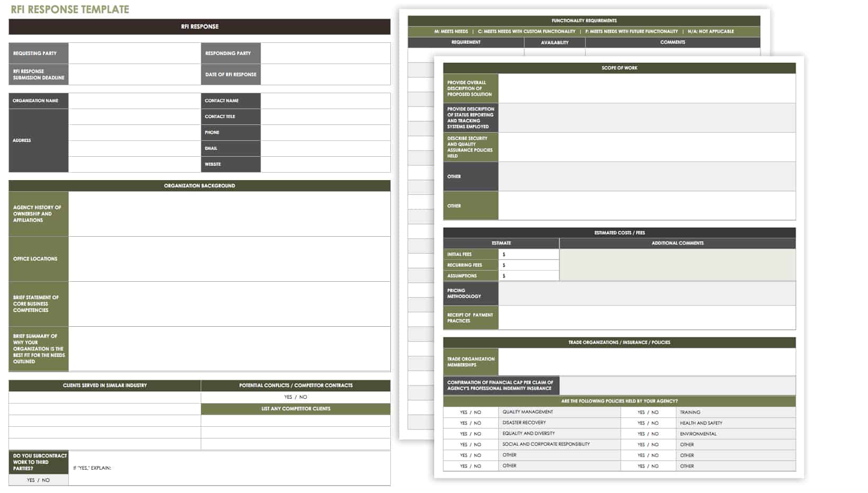Select the Pricing Methodology text field

pos(646,294)
